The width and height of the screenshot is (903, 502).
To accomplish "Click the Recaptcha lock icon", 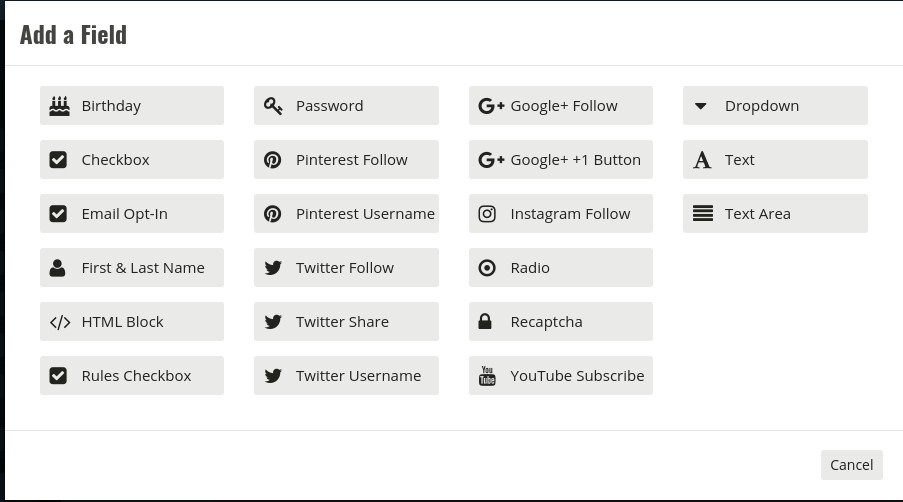I will tap(486, 321).
